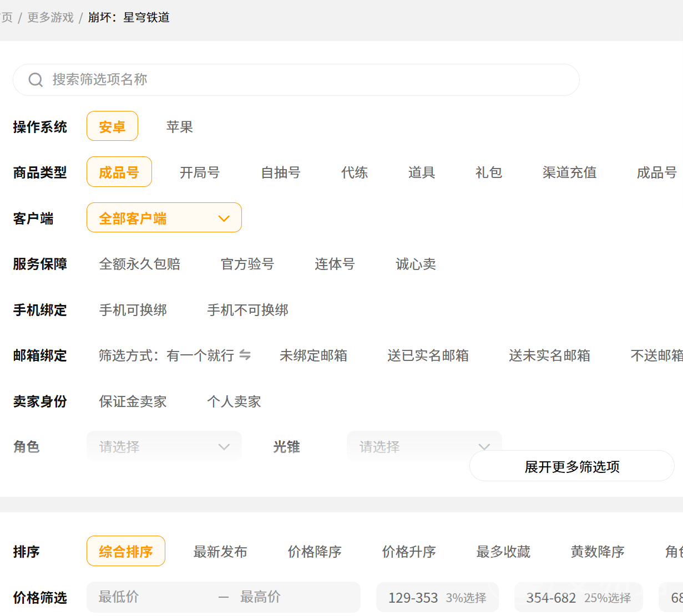Click 展开更多筛选项 button

point(571,467)
